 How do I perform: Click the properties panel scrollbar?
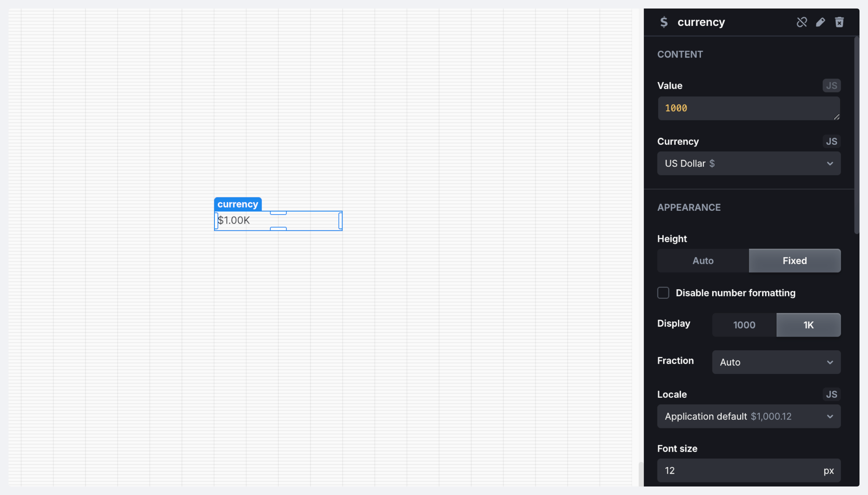click(857, 135)
